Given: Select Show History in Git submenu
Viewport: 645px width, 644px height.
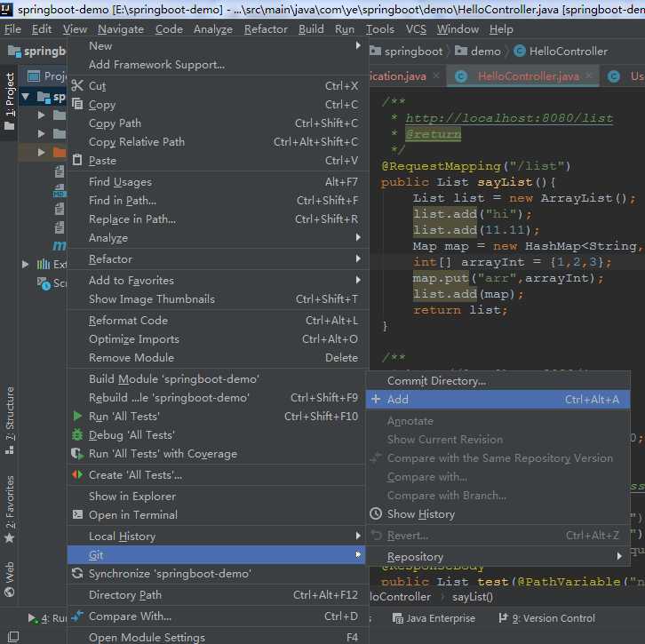Looking at the screenshot, I should [498, 513].
